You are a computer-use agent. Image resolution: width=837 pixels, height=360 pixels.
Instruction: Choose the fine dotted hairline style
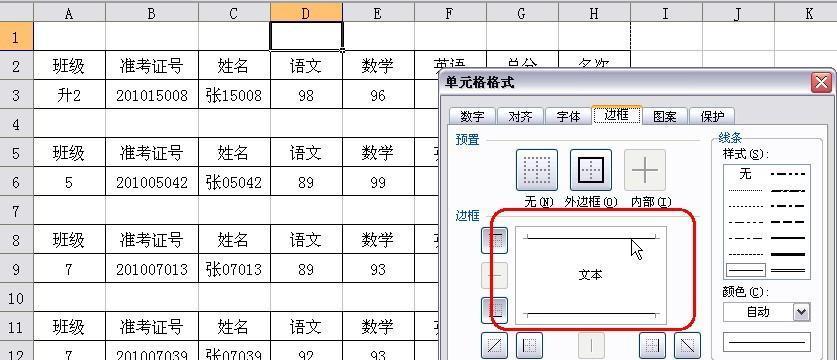[x=746, y=190]
